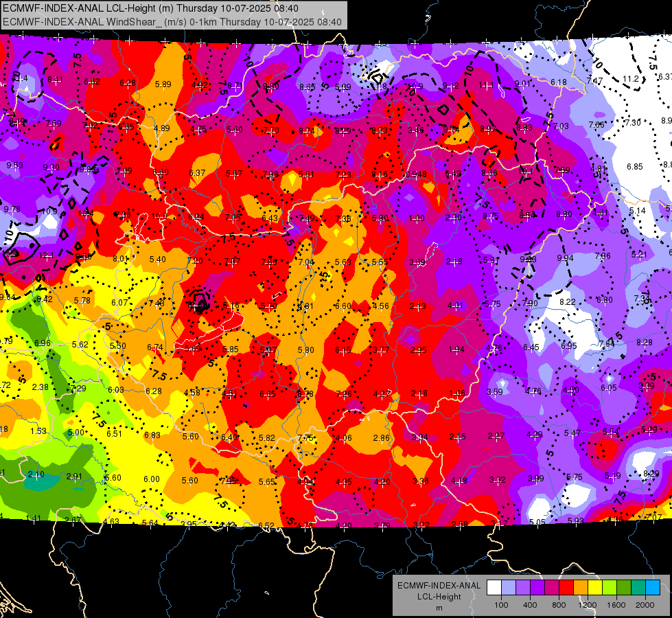Click the 6.45 grid value
672x618 pixels.
point(531,347)
